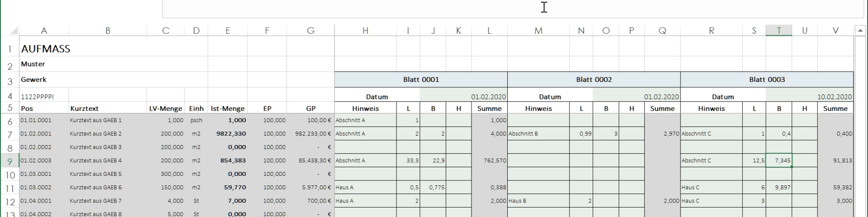Click the Blatt 0001 header cell
Image resolution: width=868 pixels, height=217 pixels.
pos(421,80)
